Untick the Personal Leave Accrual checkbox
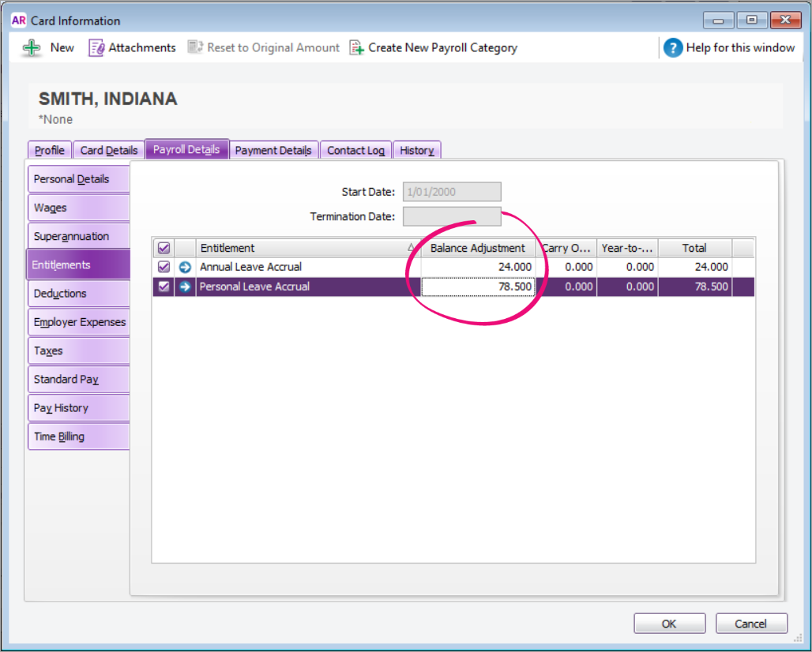The height and width of the screenshot is (652, 812). tap(164, 287)
